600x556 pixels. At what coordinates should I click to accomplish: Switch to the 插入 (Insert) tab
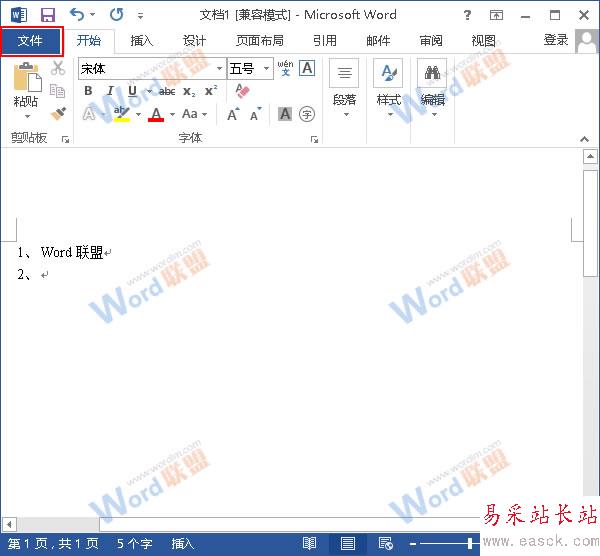pyautogui.click(x=141, y=41)
